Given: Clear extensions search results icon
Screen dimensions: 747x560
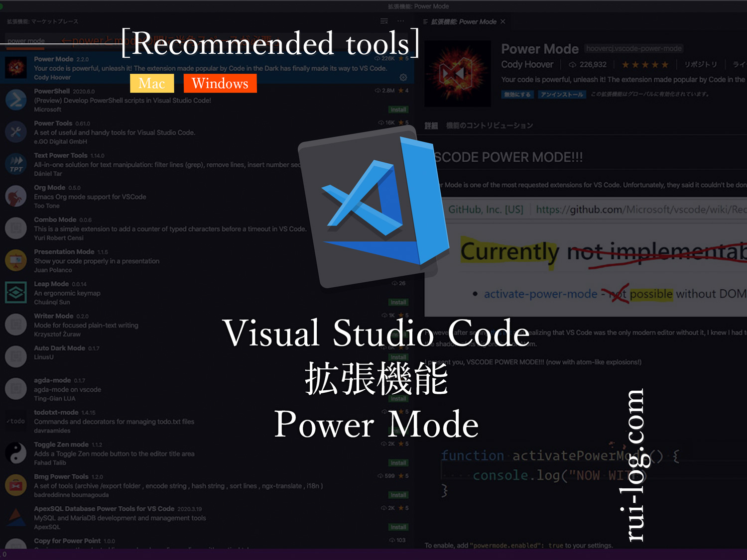Looking at the screenshot, I should [x=384, y=21].
